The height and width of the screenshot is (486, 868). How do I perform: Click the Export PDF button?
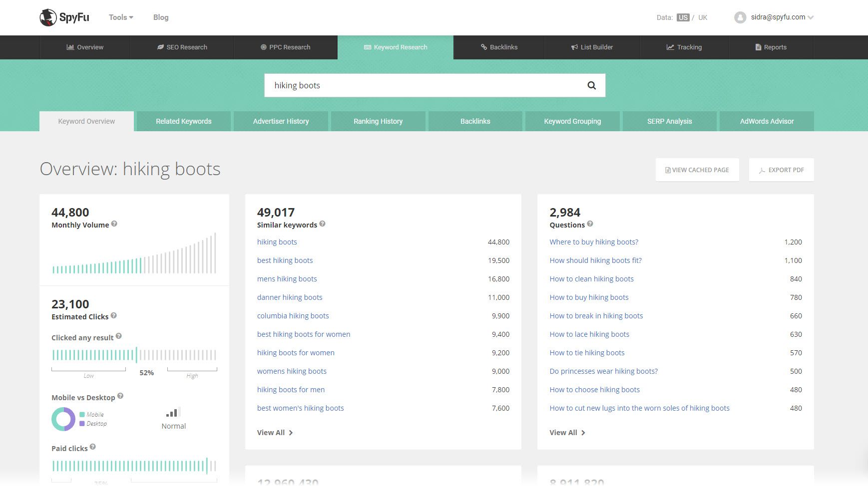[781, 170]
